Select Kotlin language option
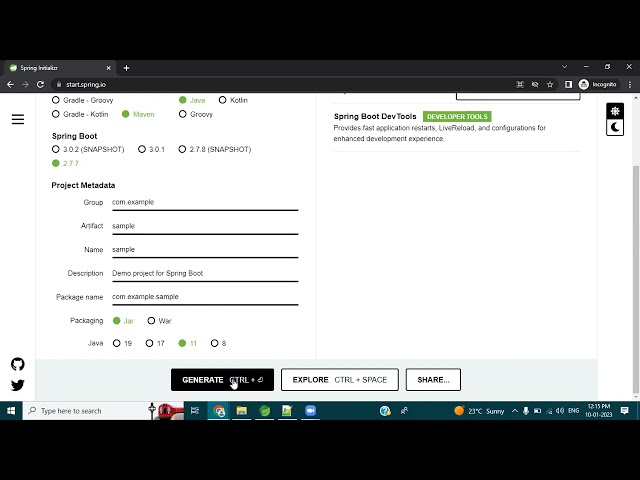The width and height of the screenshot is (640, 480). tap(233, 100)
